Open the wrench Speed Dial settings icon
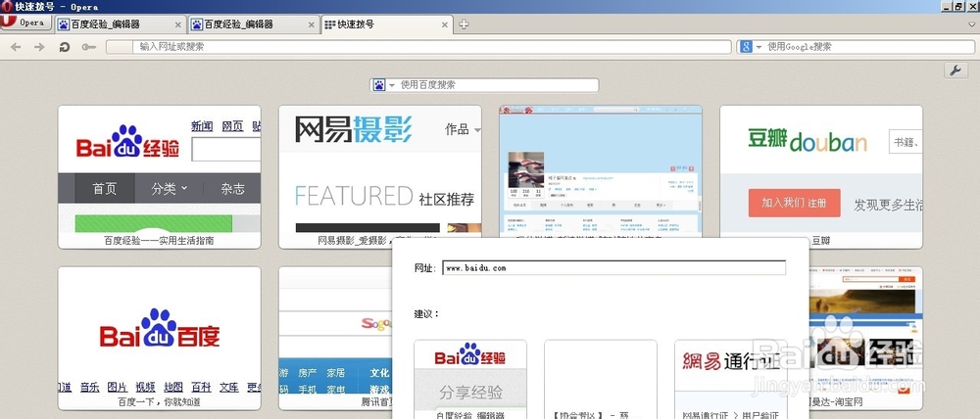The width and height of the screenshot is (980, 419). (955, 70)
